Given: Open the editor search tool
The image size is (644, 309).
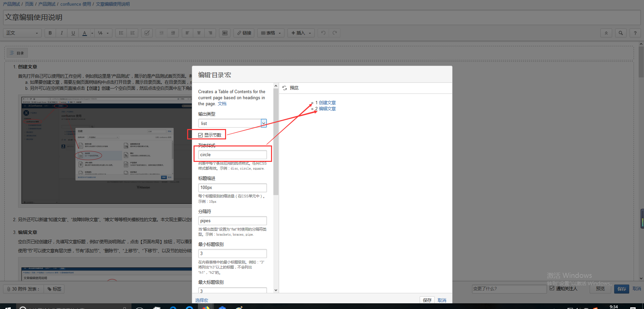Looking at the screenshot, I should pos(621,33).
